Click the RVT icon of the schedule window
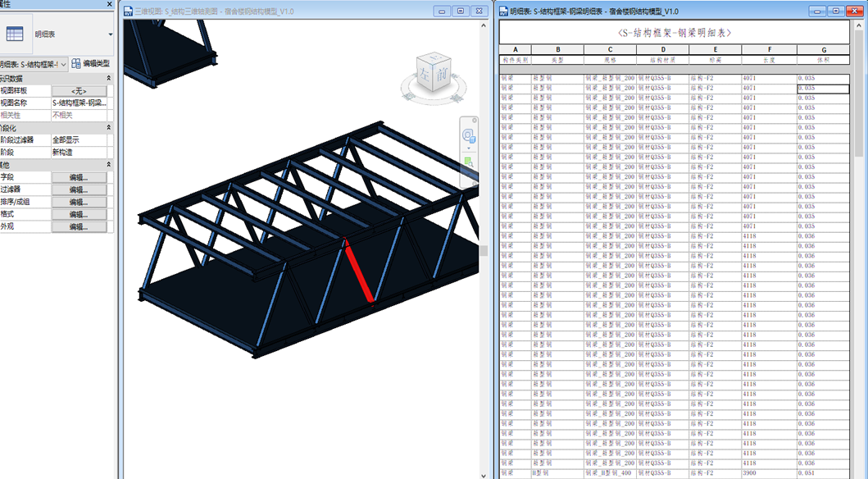The width and height of the screenshot is (868, 479). (x=502, y=11)
